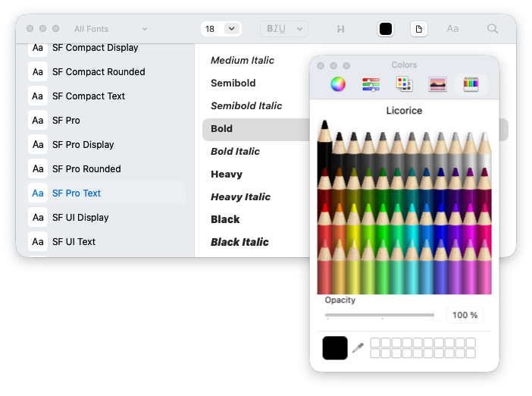Select SF Pro Text font family

[106, 193]
